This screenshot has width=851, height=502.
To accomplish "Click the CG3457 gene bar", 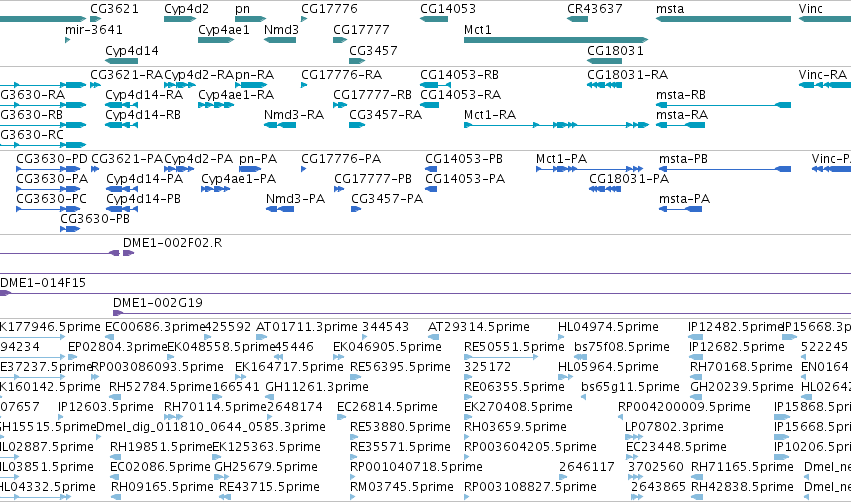I will click(357, 61).
